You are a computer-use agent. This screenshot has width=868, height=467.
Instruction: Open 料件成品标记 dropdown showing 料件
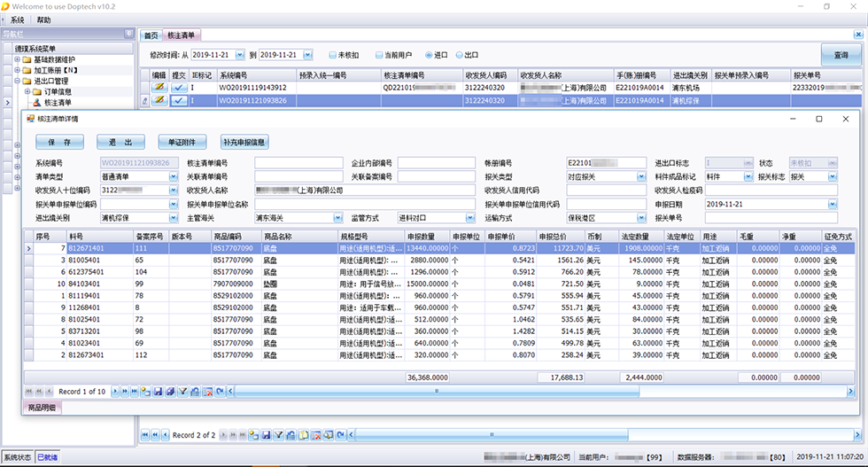click(x=748, y=176)
